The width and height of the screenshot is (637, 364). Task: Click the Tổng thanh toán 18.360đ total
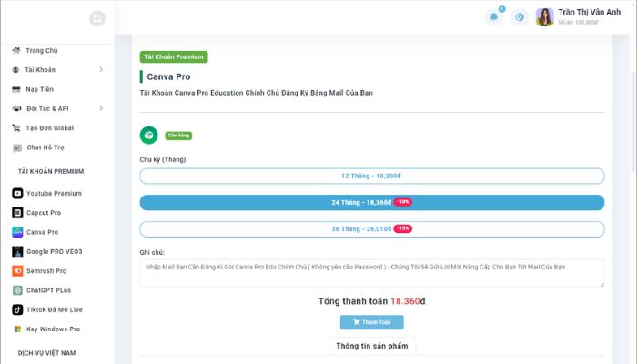[x=371, y=301]
